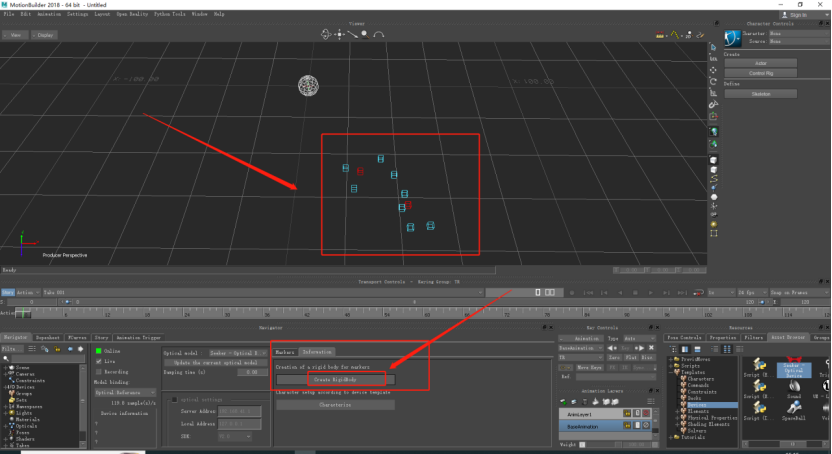This screenshot has height=454, width=832.
Task: Open the Animation menu in menu bar
Action: [x=49, y=14]
